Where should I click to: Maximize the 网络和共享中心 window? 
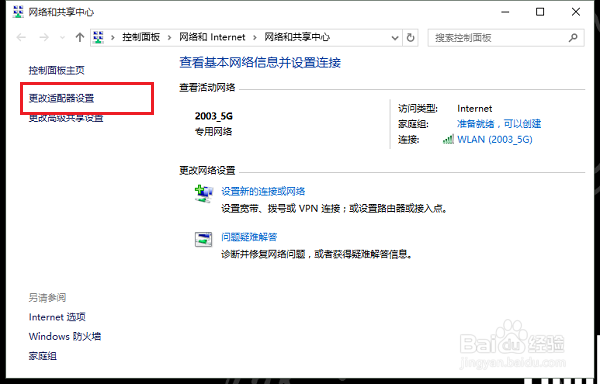540,12
